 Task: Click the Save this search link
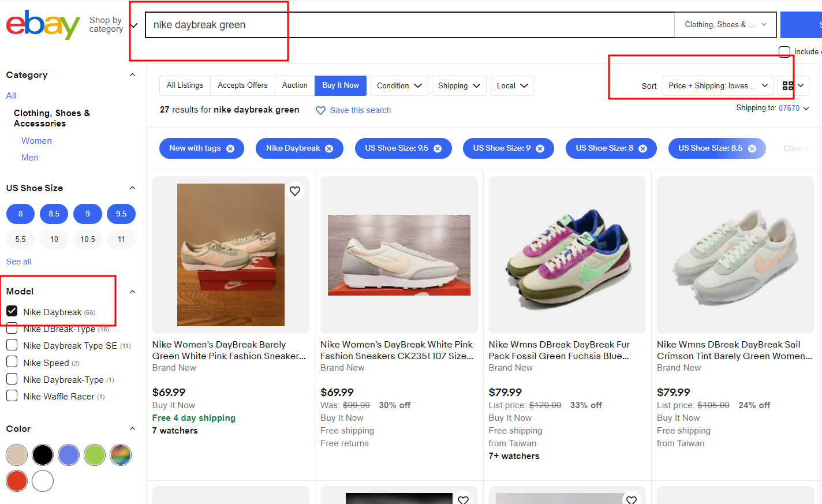click(x=360, y=110)
